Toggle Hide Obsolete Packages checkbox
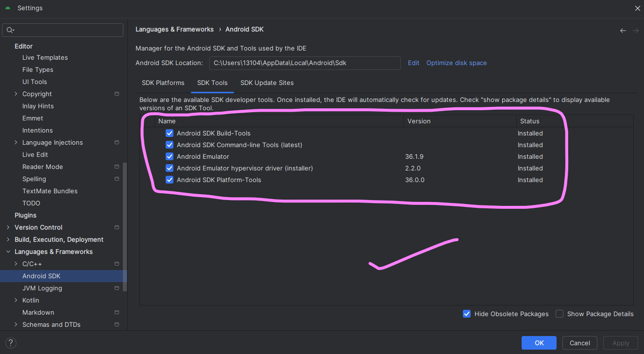Image resolution: width=644 pixels, height=354 pixels. tap(467, 314)
